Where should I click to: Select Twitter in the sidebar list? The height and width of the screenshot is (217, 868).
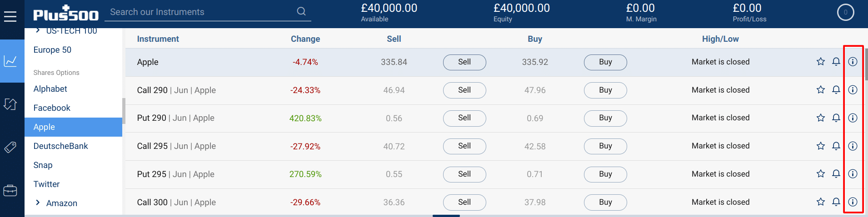(x=46, y=184)
